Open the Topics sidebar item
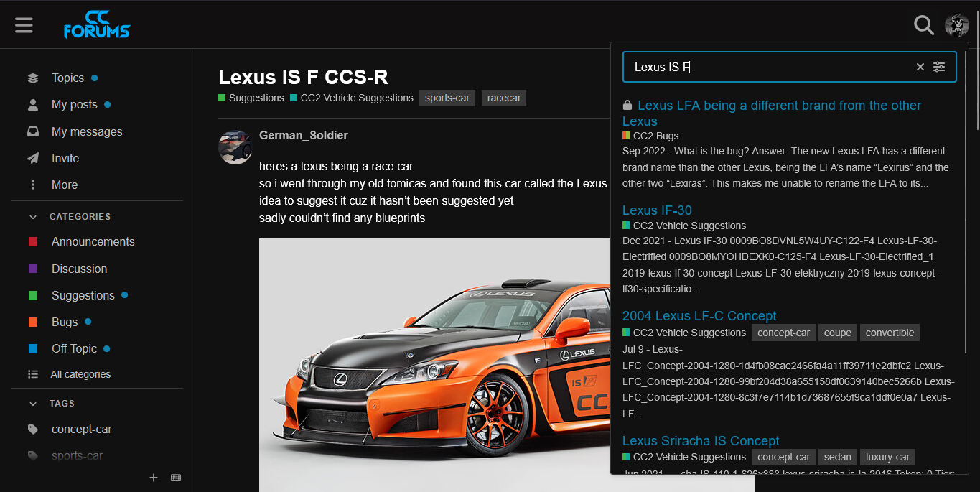The width and height of the screenshot is (980, 492). click(x=67, y=78)
